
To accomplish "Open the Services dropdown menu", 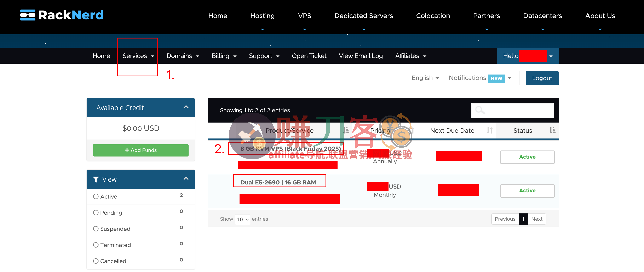I will (x=138, y=56).
